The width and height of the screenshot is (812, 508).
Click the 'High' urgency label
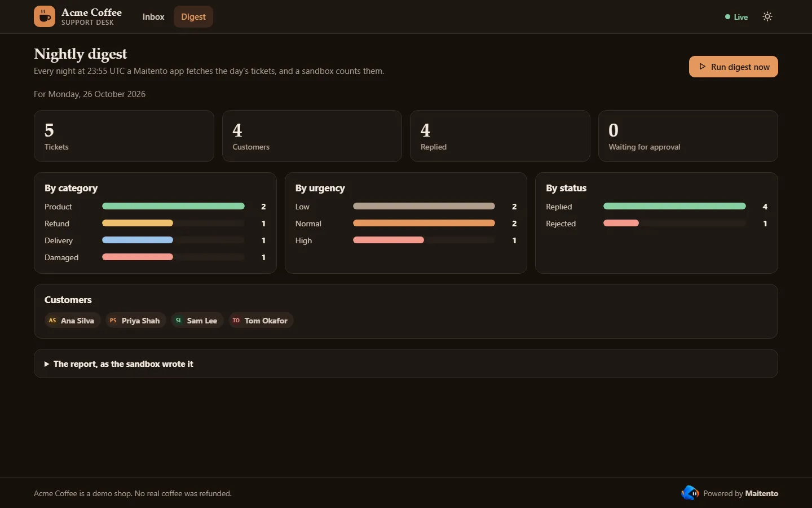303,240
